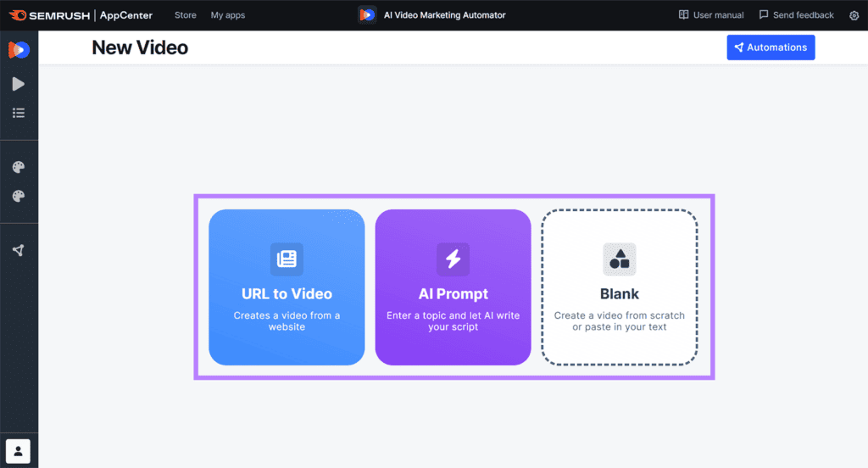Click Send feedback in the header
The width and height of the screenshot is (868, 468).
[x=796, y=15]
